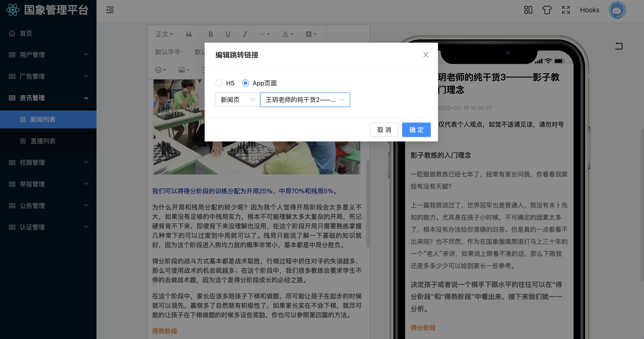Open the background color picker
Screen dimensions: 644x339
tap(311, 34)
